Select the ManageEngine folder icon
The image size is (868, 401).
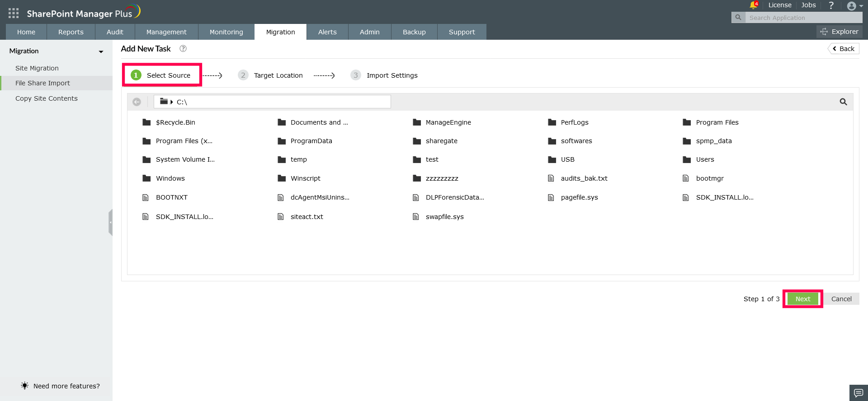417,122
